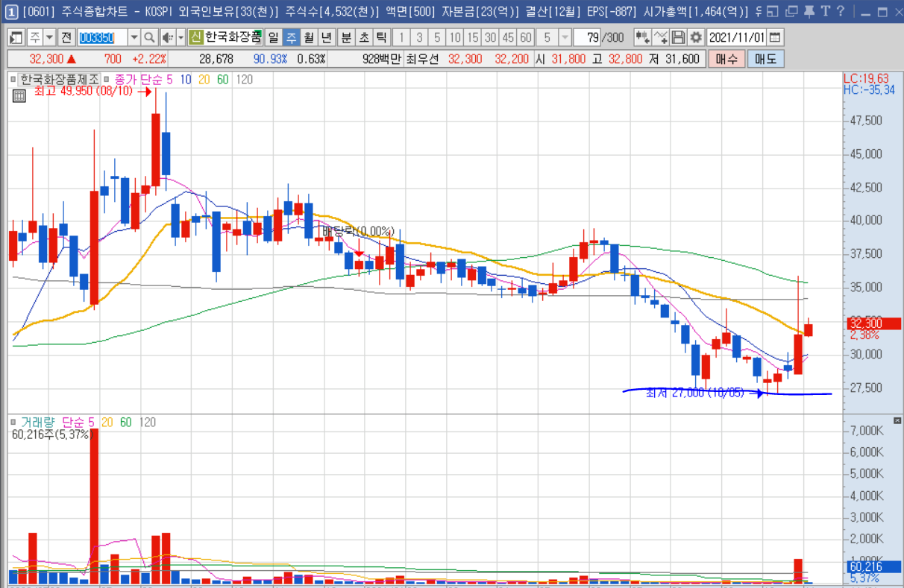Open the calendar date picker icon
Viewport: 904px width, 588px height.
[775, 37]
